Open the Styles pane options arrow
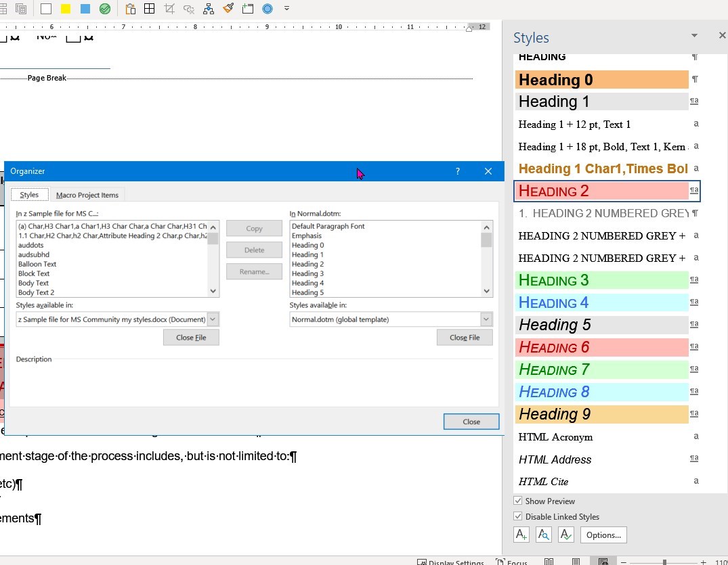The image size is (728, 565). 694,35
